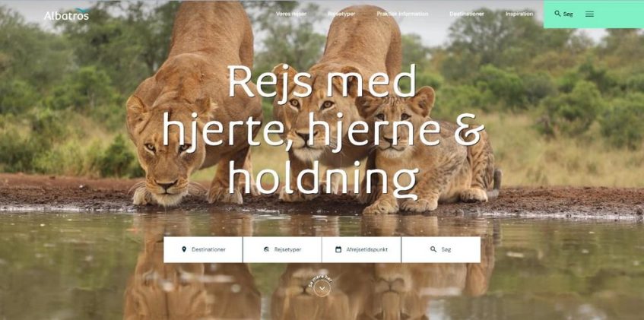
Task: Click the Rejsetyper icon in search bar
Action: [266, 249]
